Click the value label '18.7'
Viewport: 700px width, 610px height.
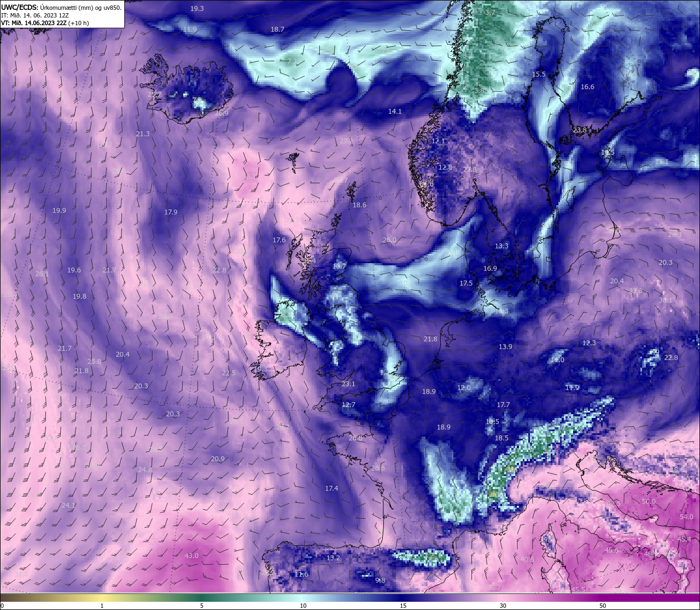(277, 30)
